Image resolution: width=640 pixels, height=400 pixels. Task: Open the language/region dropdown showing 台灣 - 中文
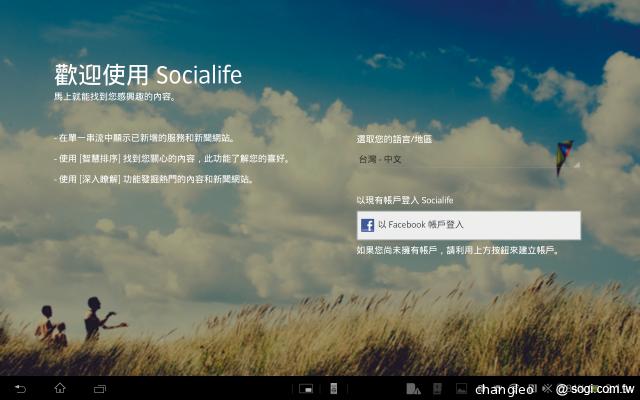tap(469, 160)
